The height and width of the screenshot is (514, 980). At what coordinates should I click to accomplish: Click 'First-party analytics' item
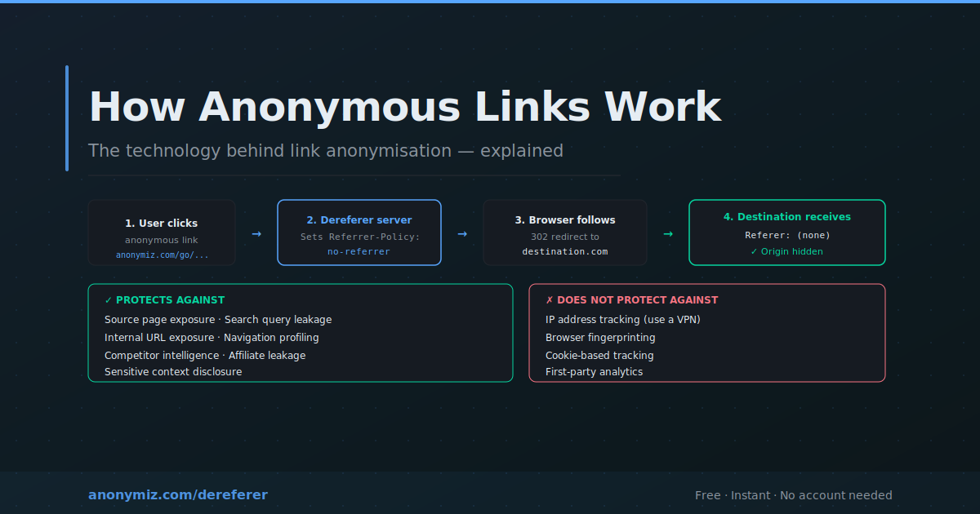tap(595, 372)
